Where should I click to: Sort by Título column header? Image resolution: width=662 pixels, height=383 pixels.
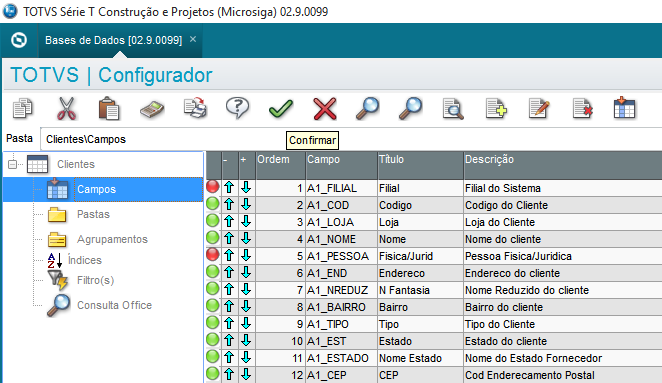pos(420,165)
